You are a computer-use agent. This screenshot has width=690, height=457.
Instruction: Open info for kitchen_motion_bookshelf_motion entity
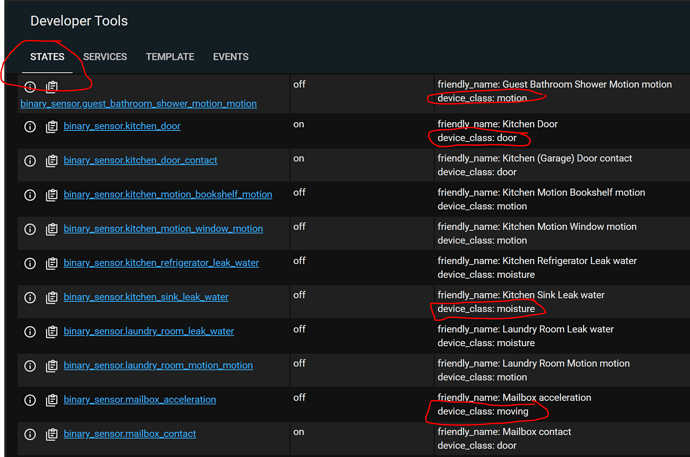tap(30, 195)
